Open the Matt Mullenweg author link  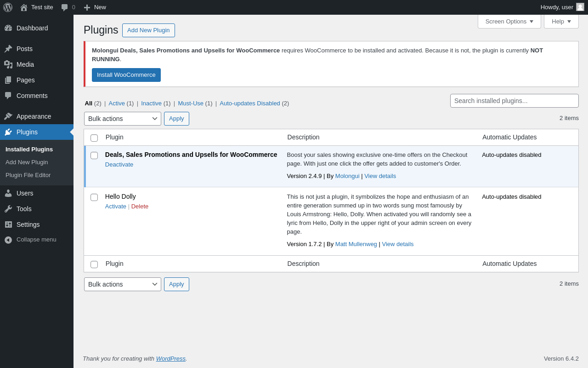[356, 244]
